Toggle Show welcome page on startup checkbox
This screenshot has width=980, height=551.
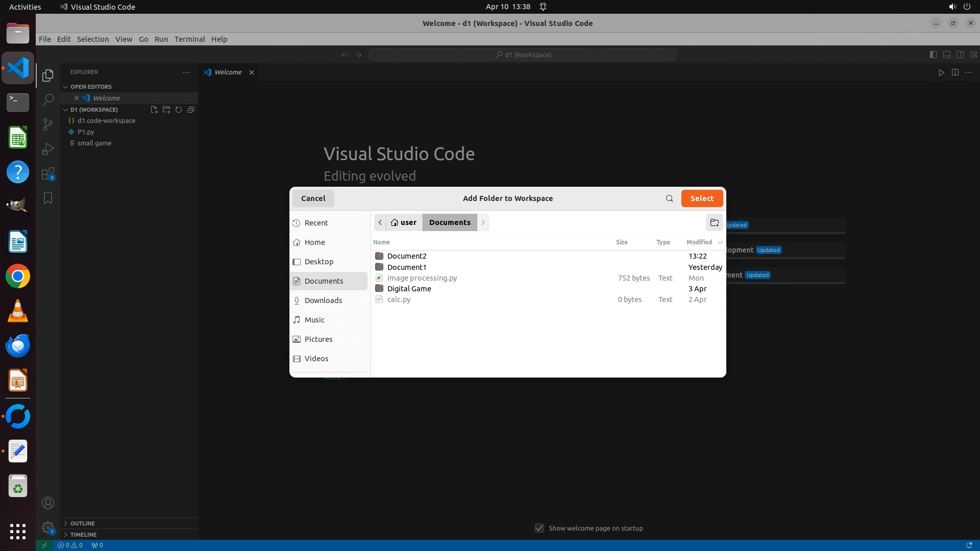tap(540, 528)
